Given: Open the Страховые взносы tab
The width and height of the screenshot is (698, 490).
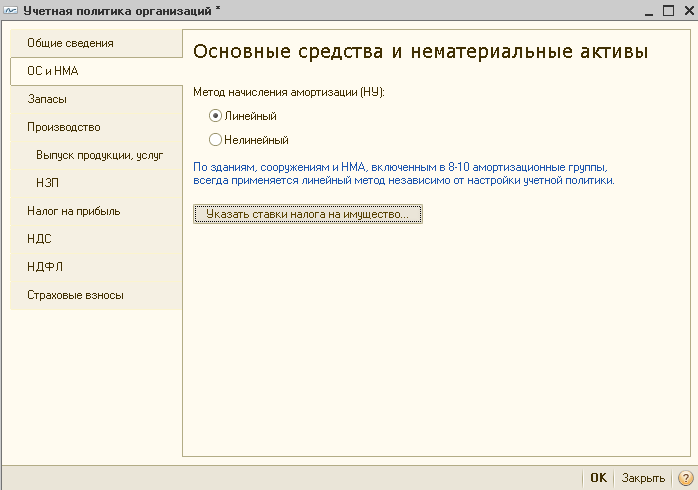Looking at the screenshot, I should coord(96,295).
